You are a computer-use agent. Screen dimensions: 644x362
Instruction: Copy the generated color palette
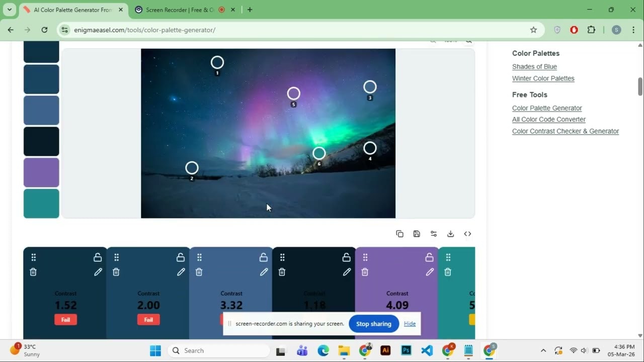(399, 233)
